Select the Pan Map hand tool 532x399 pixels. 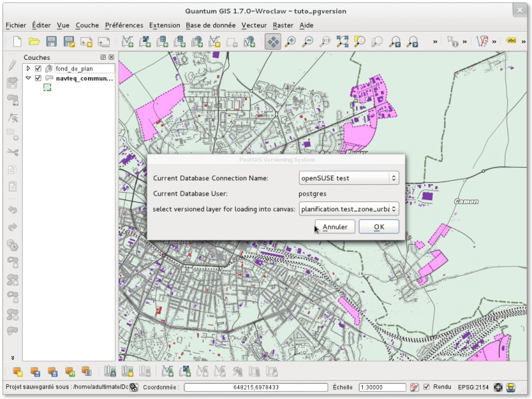272,42
